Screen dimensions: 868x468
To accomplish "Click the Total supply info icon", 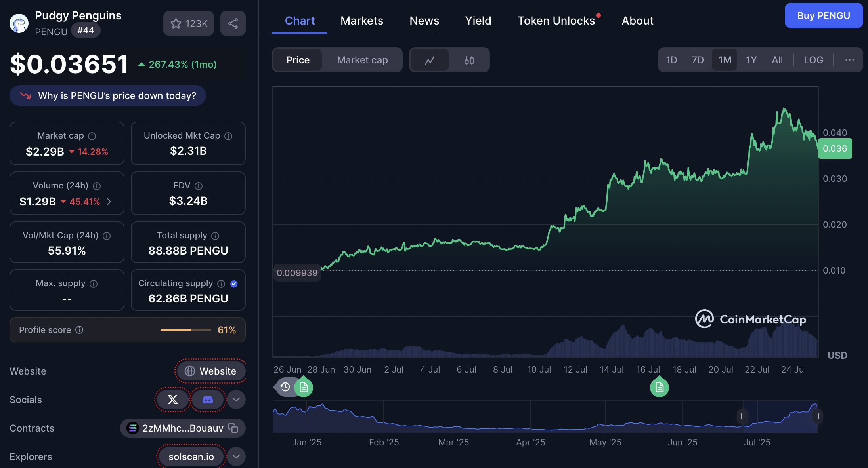I will 215,236.
